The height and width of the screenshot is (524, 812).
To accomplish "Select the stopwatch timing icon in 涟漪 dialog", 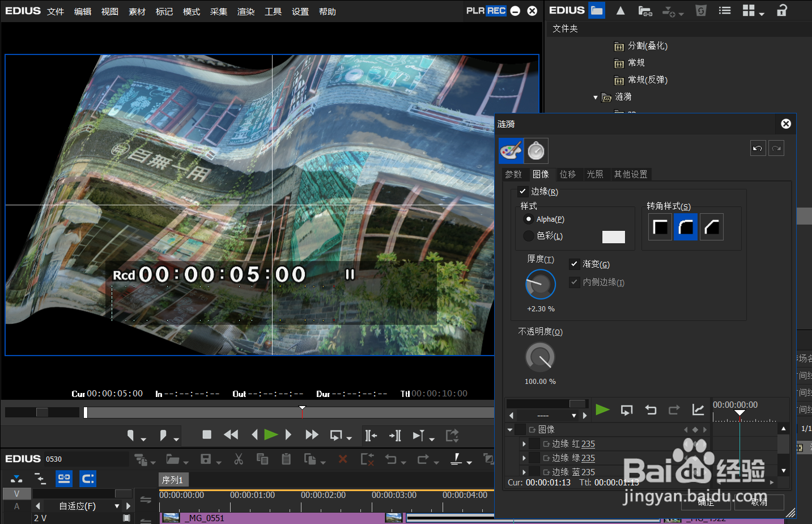I will [x=536, y=151].
